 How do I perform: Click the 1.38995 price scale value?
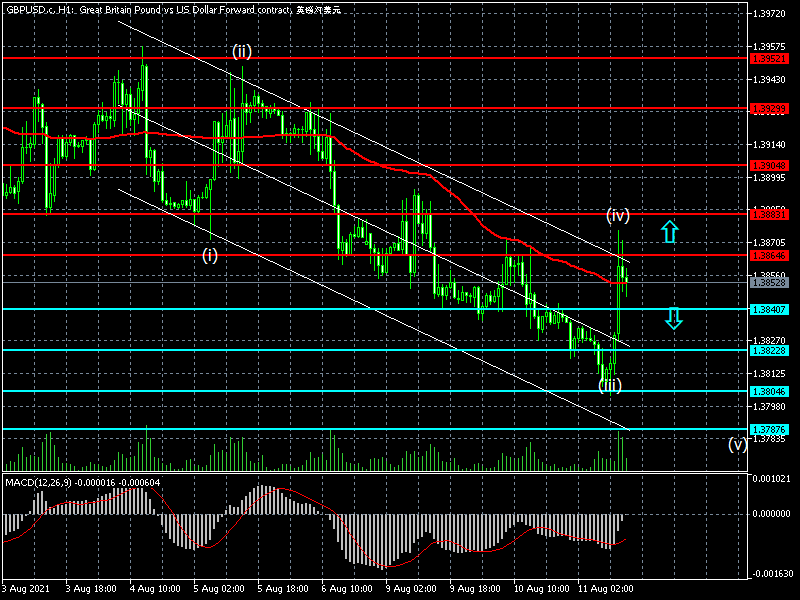click(769, 178)
